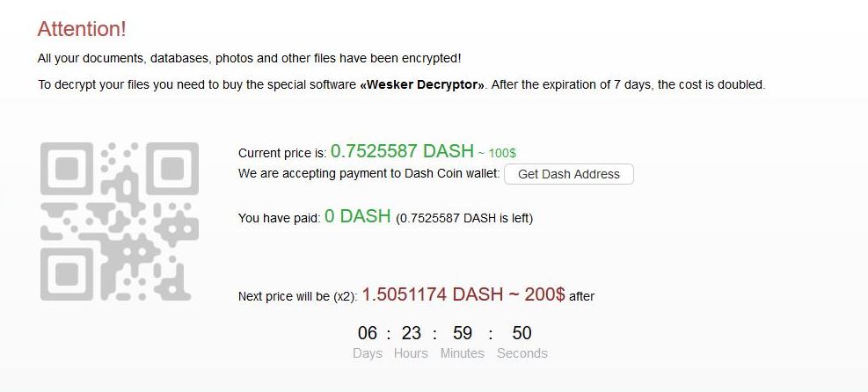Screen dimensions: 868x392
Task: Click the gray Minutes label
Action: (463, 353)
